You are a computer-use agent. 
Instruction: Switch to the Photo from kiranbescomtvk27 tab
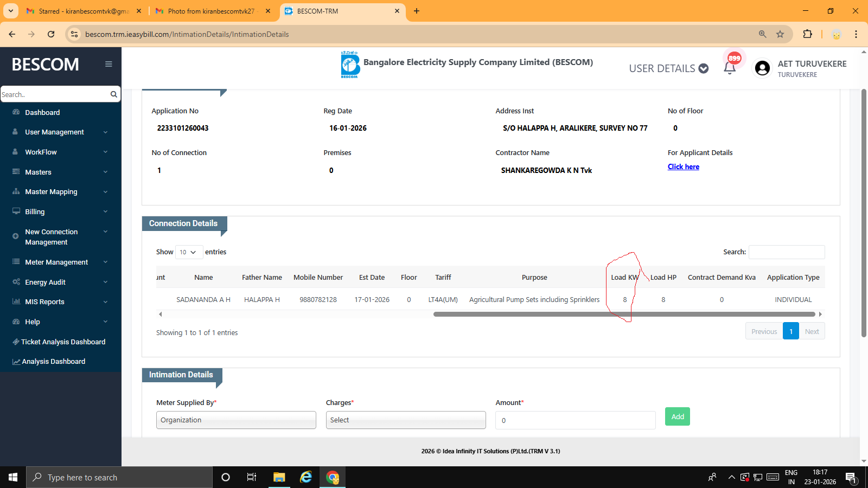pyautogui.click(x=212, y=11)
